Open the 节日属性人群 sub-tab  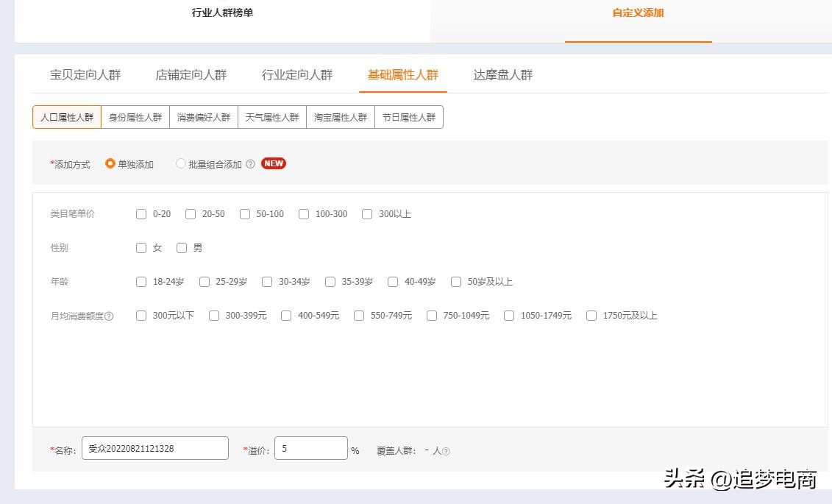409,116
